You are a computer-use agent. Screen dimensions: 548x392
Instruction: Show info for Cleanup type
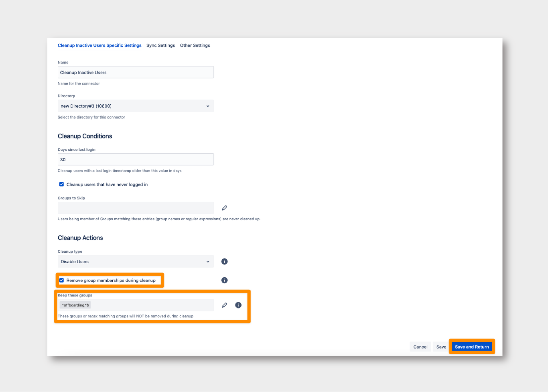[x=225, y=262]
